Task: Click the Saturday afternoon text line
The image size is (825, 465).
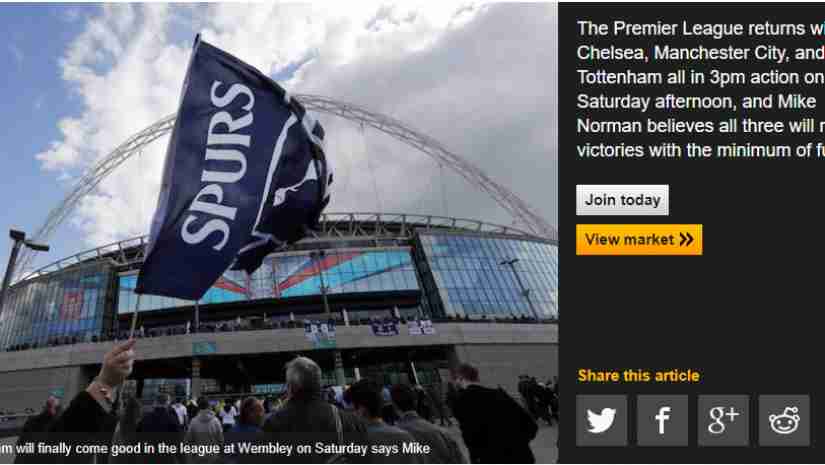Action: 696,102
